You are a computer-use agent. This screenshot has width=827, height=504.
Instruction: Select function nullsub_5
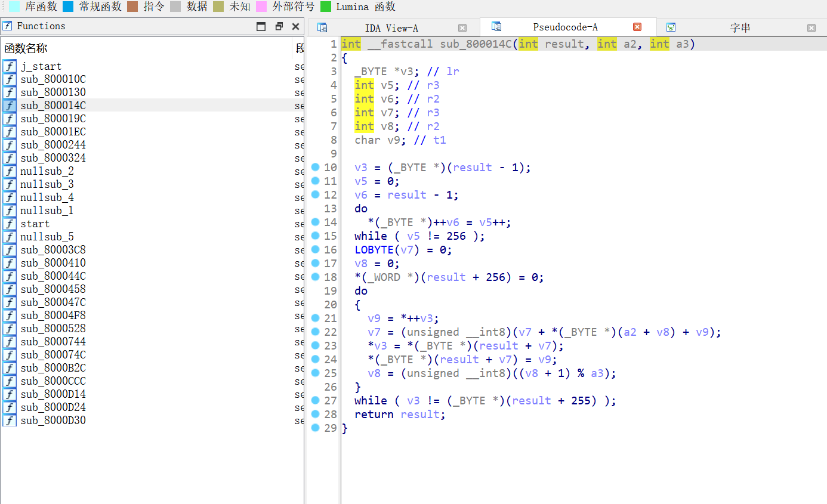(x=152, y=237)
